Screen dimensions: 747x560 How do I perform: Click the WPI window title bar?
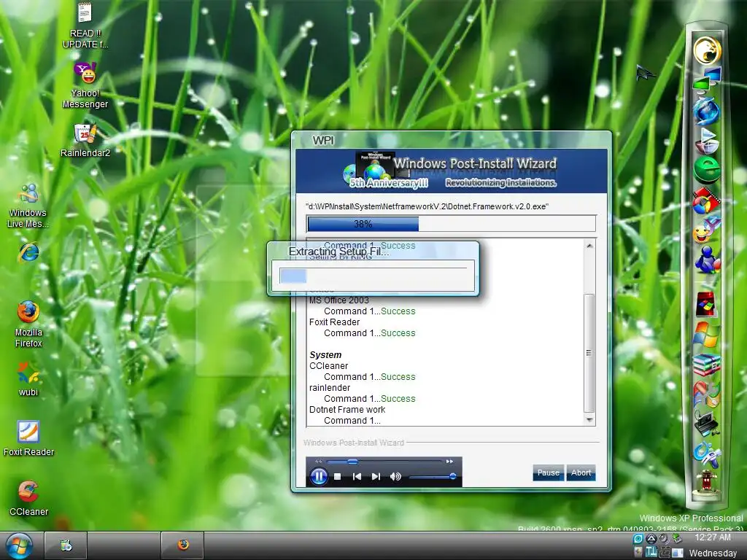coord(451,140)
